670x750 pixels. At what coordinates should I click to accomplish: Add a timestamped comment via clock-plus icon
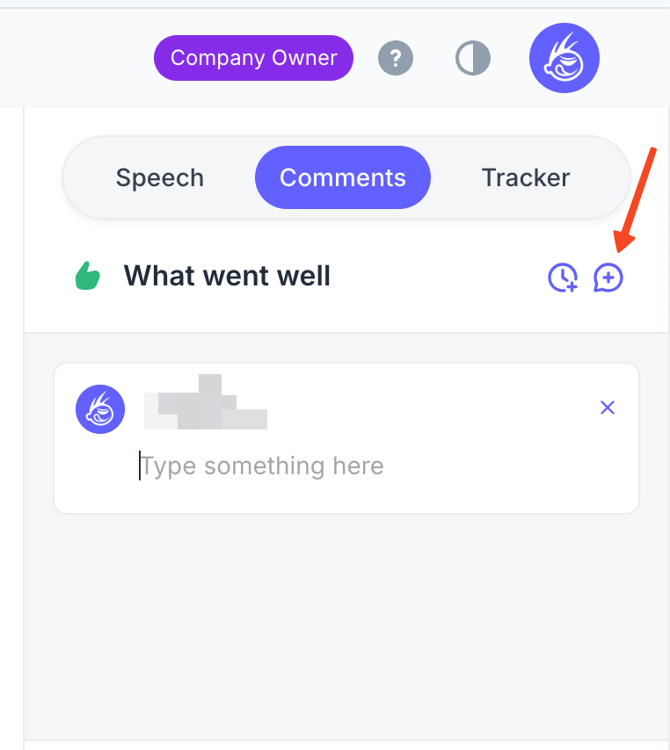pyautogui.click(x=563, y=277)
